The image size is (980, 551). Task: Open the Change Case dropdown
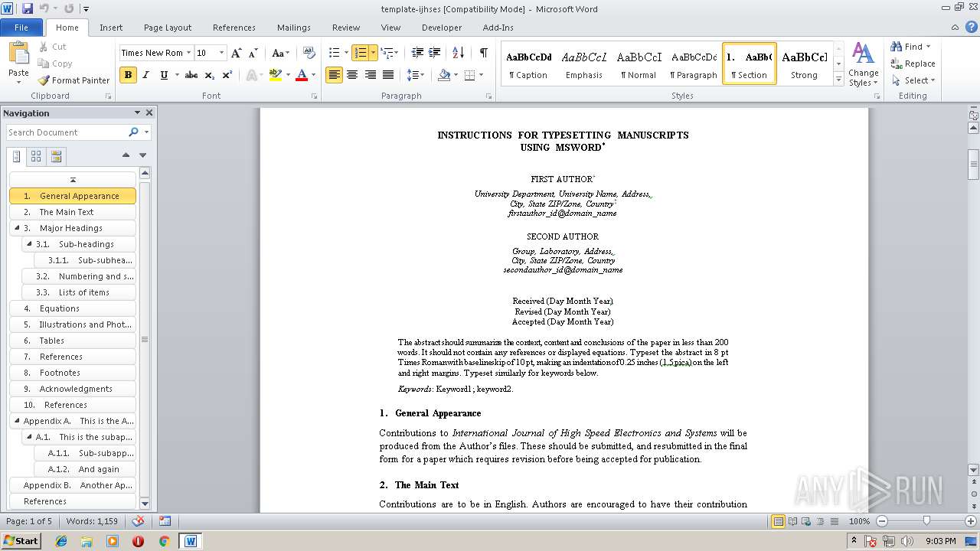(280, 54)
